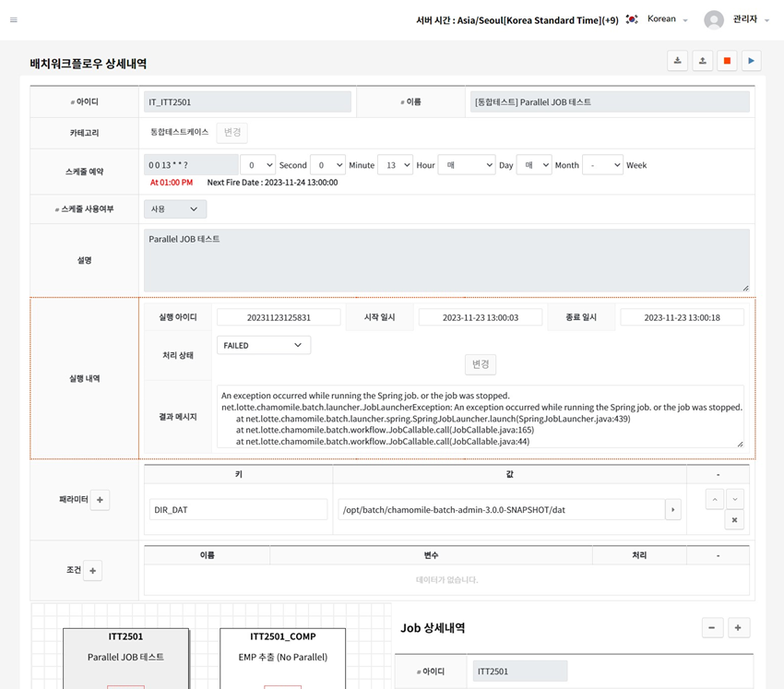The width and height of the screenshot is (784, 689).
Task: Stop the workflow with the red square button
Action: (727, 61)
